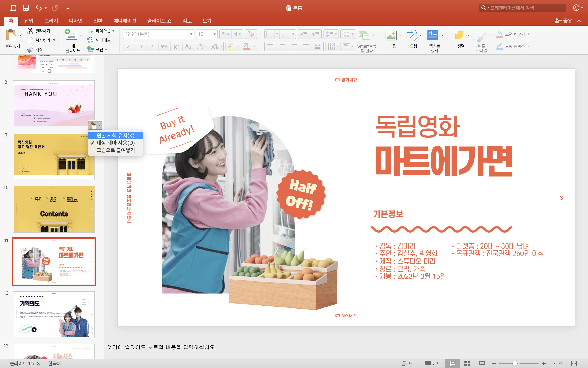
Task: Click the Superscript icon
Action: [176, 46]
